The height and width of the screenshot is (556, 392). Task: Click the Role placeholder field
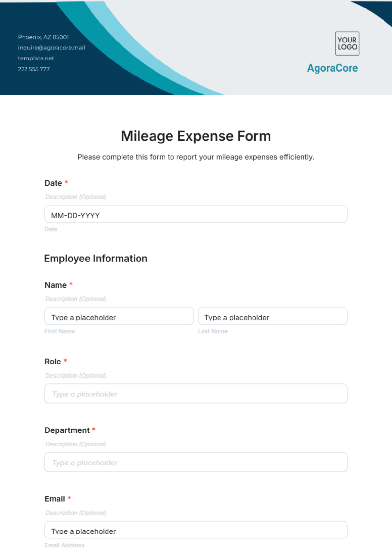tap(196, 394)
